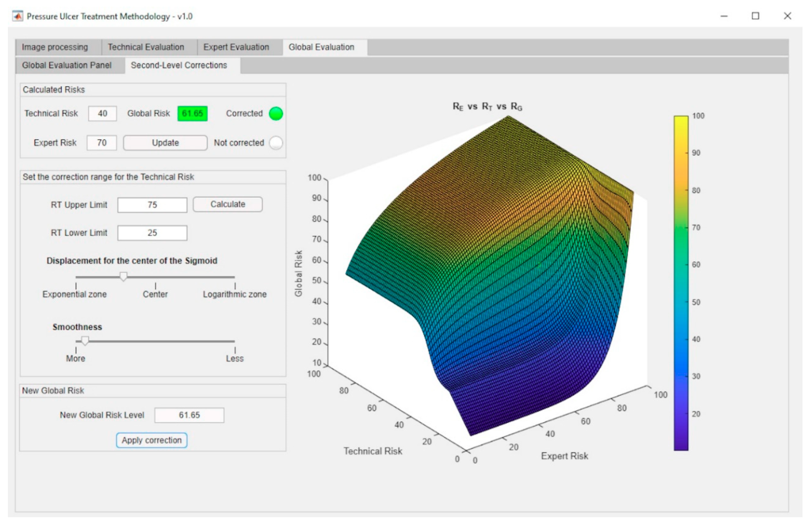This screenshot has height=526, width=812.
Task: Click the Update button
Action: click(x=165, y=142)
